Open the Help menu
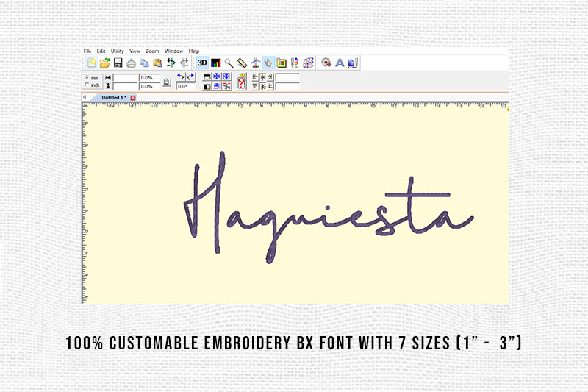The width and height of the screenshot is (588, 392). (194, 51)
